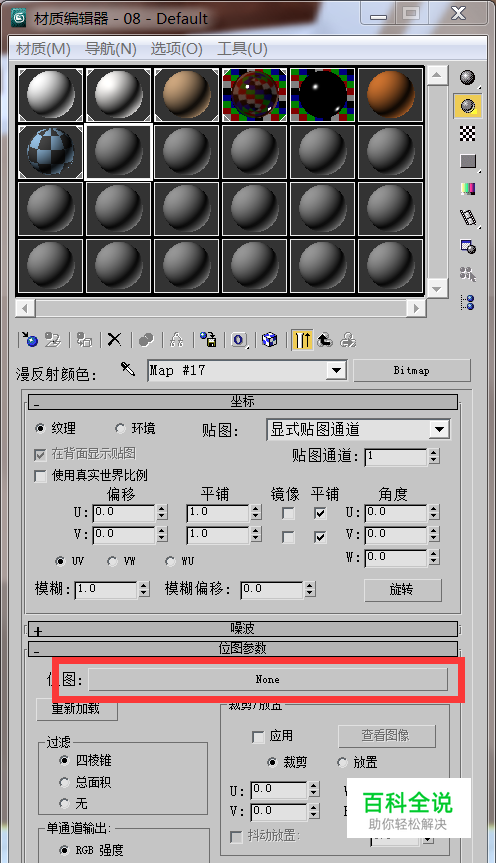This screenshot has height=863, width=496.
Task: Expand the 噪波 rollout
Action: pos(243,629)
